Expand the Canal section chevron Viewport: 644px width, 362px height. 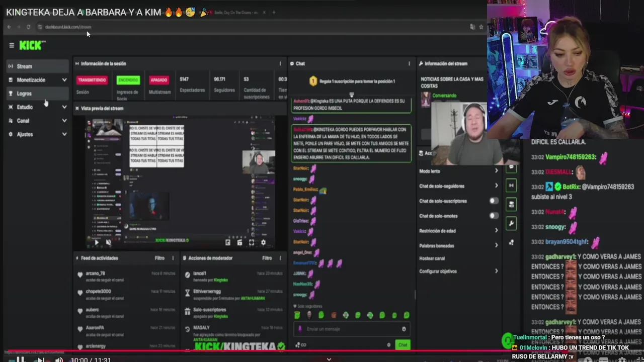[64, 121]
